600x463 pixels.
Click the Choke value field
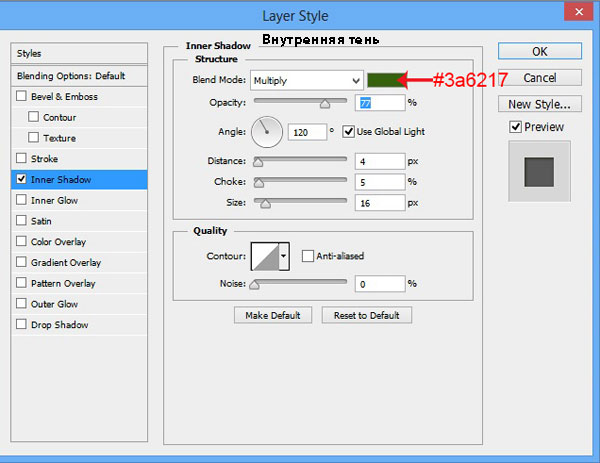pos(380,182)
